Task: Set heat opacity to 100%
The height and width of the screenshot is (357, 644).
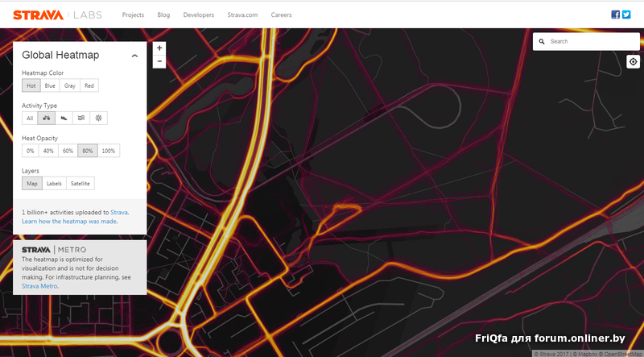Action: click(109, 151)
